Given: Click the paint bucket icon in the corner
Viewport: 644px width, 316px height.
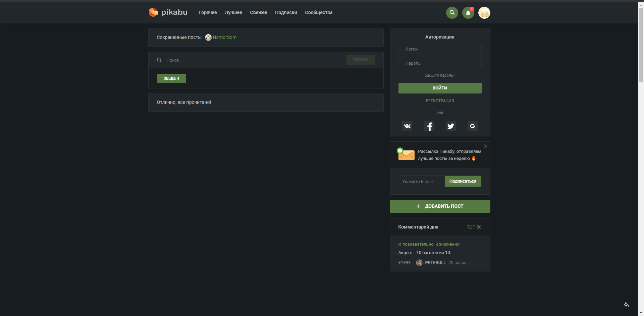Looking at the screenshot, I should coord(626,304).
